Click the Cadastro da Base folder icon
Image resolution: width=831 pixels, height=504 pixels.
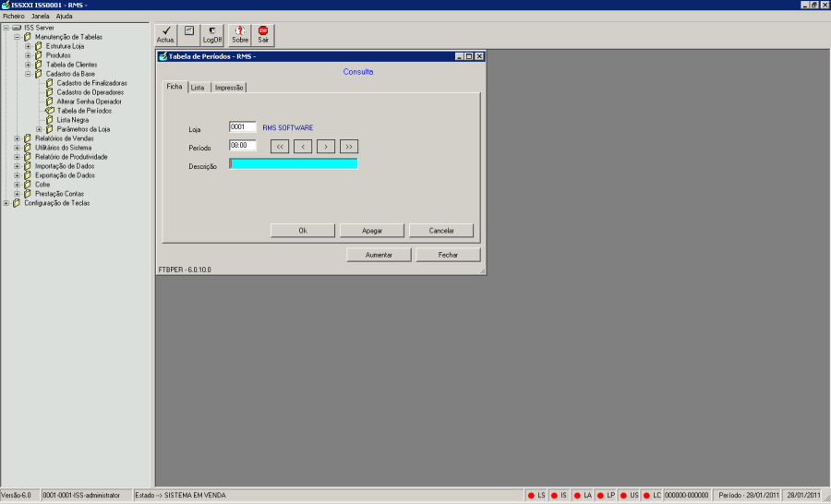point(38,74)
